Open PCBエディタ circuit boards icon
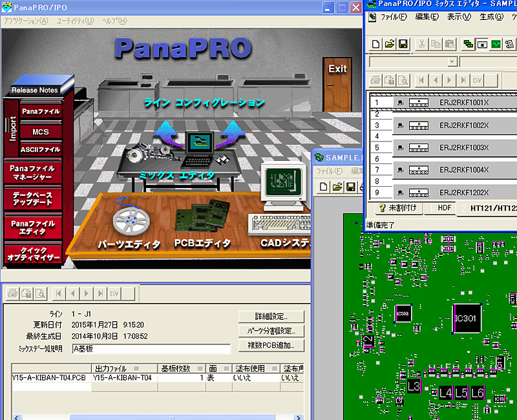 point(202,218)
